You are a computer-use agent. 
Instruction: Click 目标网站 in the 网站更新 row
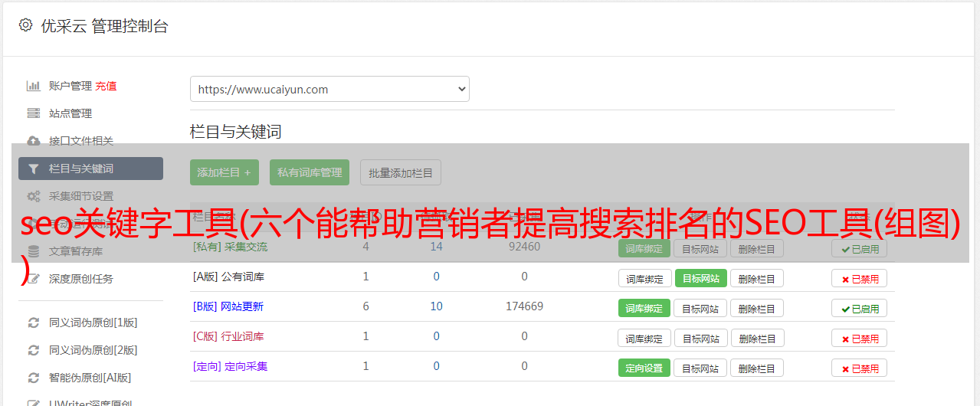point(700,308)
